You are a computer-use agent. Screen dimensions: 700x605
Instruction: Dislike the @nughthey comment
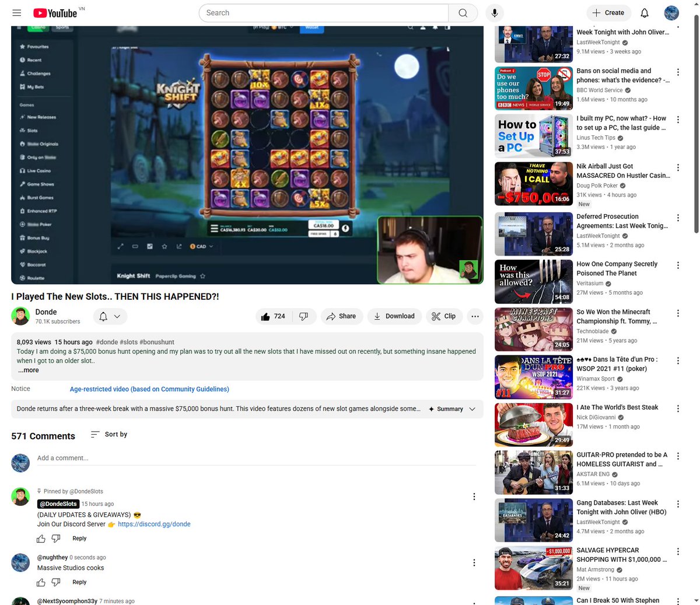click(x=56, y=582)
